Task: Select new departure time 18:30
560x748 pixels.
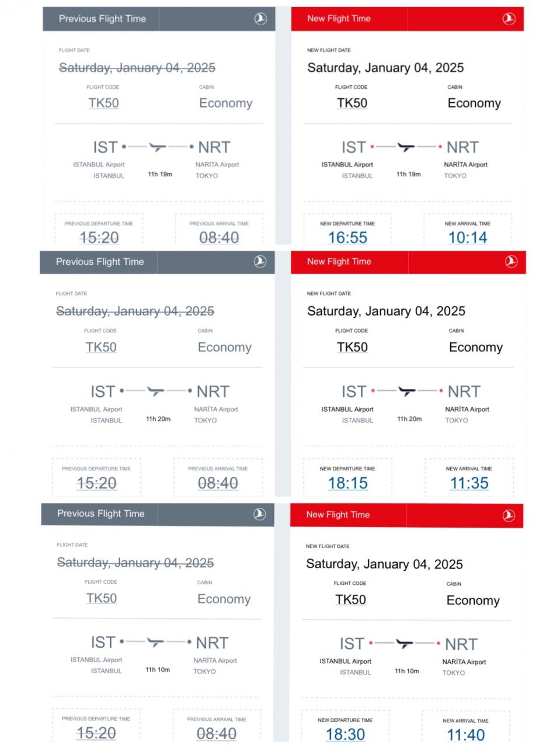Action: [x=345, y=735]
